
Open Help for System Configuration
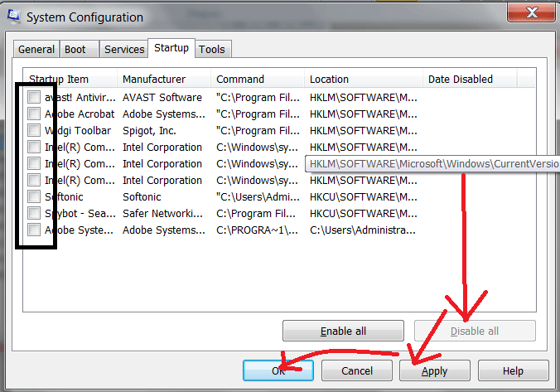[514, 370]
